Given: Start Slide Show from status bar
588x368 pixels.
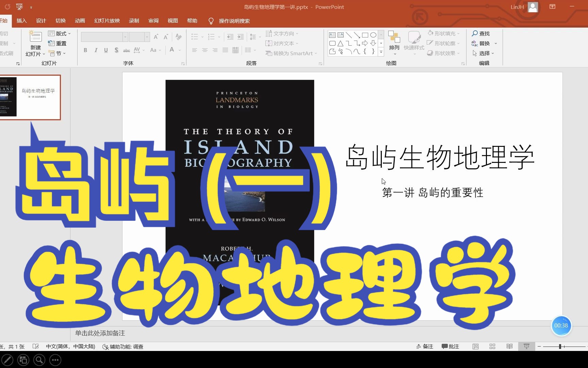Looking at the screenshot, I should (x=526, y=347).
